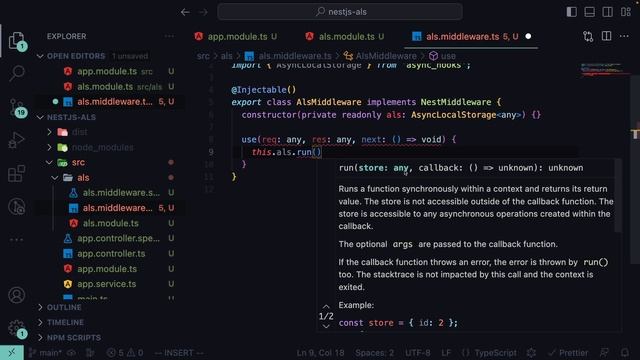Open customize layout icon

point(626,12)
